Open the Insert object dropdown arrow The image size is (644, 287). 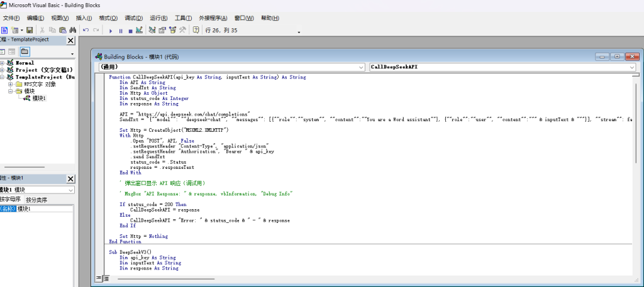[x=22, y=30]
